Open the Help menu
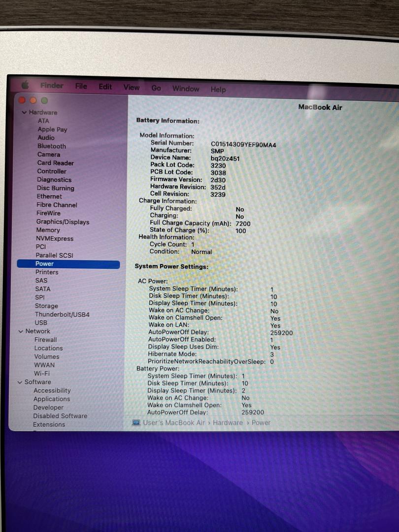This screenshot has height=532, width=399. (x=218, y=90)
